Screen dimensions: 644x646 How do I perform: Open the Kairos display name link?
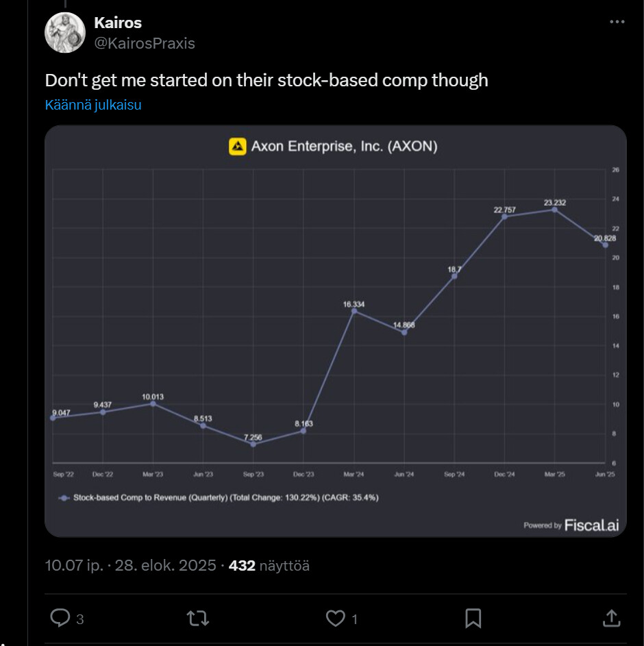118,23
